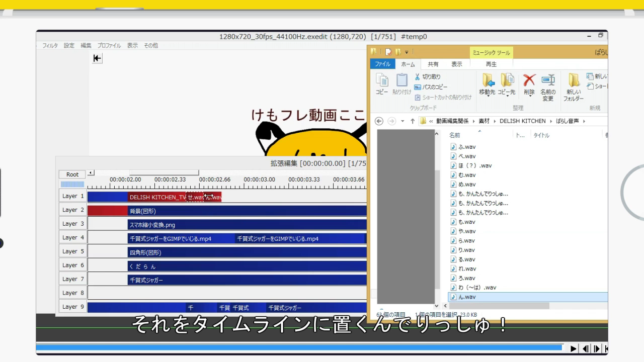This screenshot has width=644, height=362.
Task: Toggle Layer 2 visibility in the timeline
Action: click(x=72, y=210)
